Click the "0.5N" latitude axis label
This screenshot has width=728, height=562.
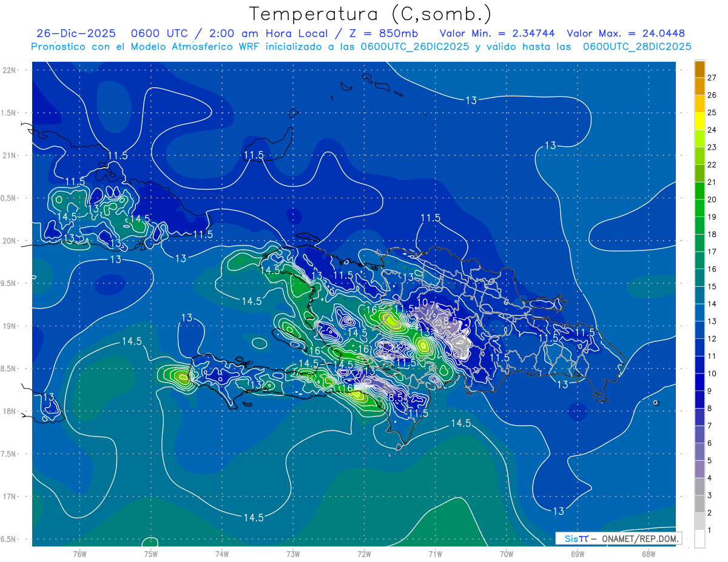pyautogui.click(x=9, y=198)
